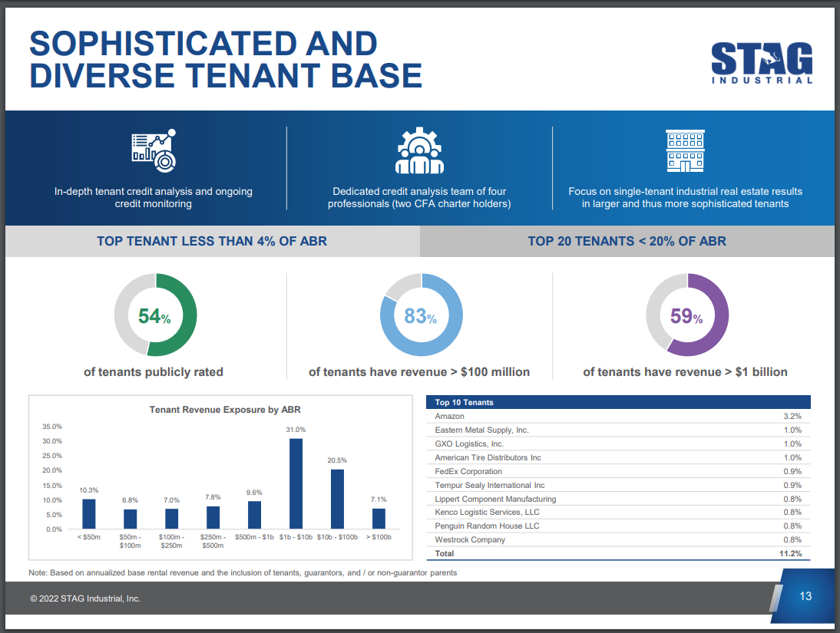
Task: Click the Total 11.2% row
Action: (x=618, y=553)
